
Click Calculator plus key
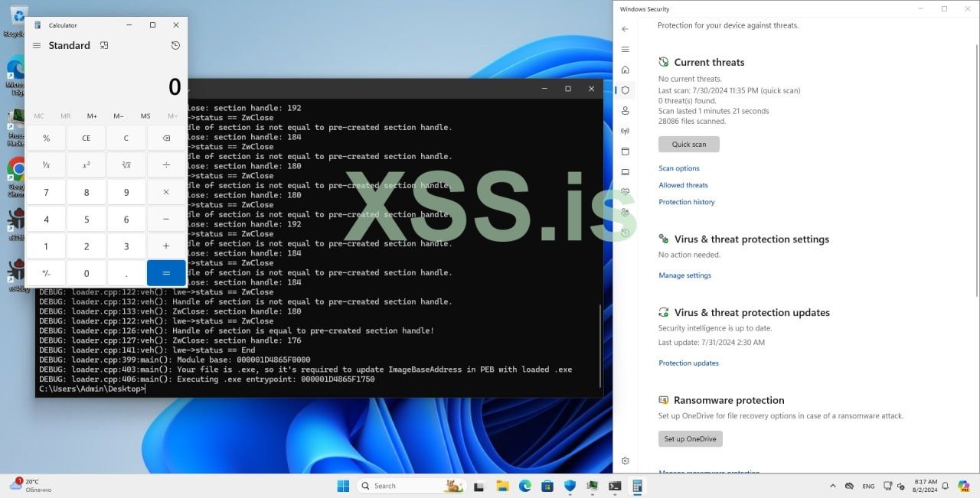pos(166,246)
